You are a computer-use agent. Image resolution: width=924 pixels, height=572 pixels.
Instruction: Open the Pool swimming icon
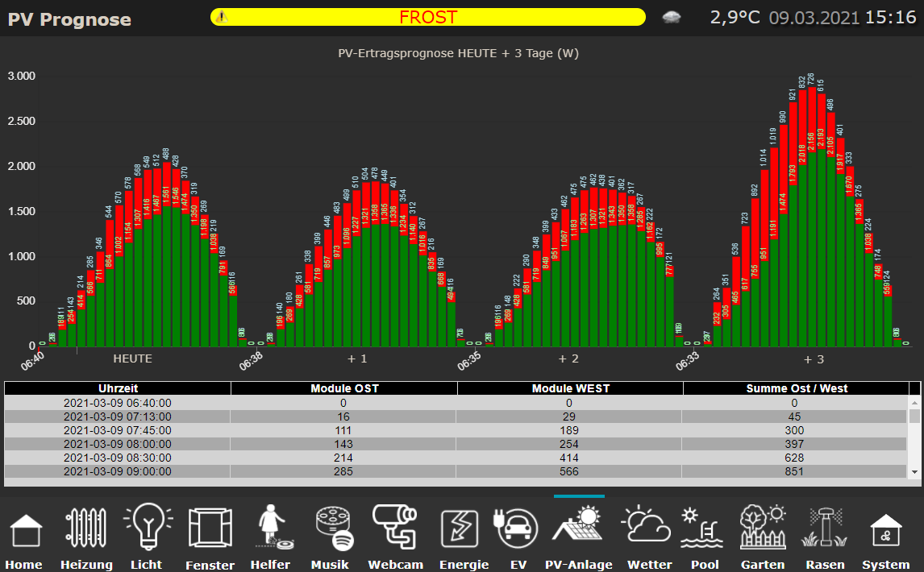pos(702,528)
